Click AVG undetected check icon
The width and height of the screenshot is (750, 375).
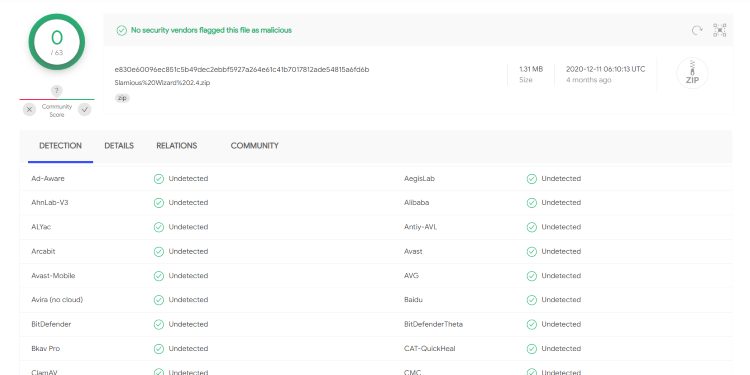pyautogui.click(x=532, y=276)
